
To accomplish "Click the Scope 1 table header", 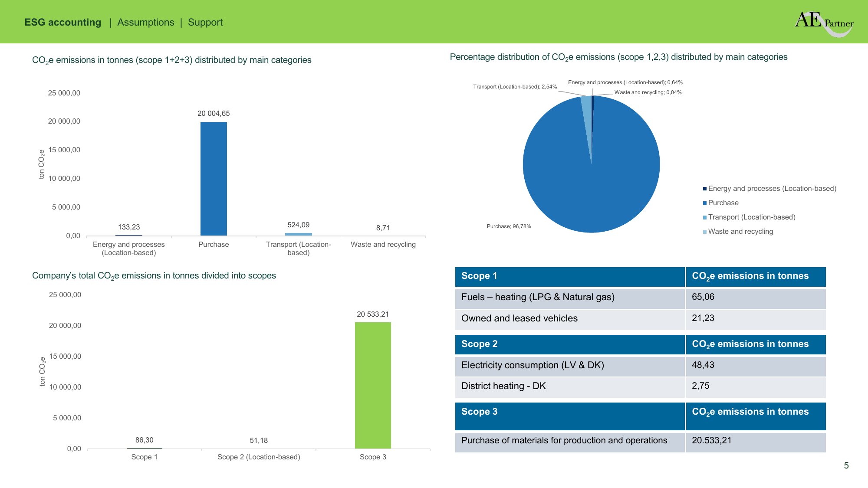I will coord(570,277).
